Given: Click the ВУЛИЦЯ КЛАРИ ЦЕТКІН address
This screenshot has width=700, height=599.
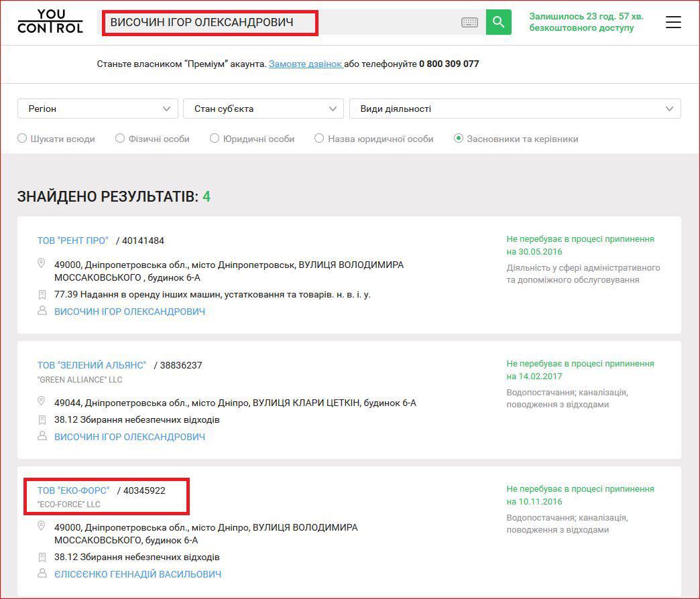Looking at the screenshot, I should [x=235, y=403].
